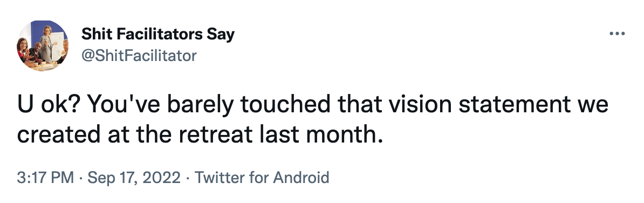Open the Shit Facilitators Say profile avatar
644x203 pixels.
43,46
